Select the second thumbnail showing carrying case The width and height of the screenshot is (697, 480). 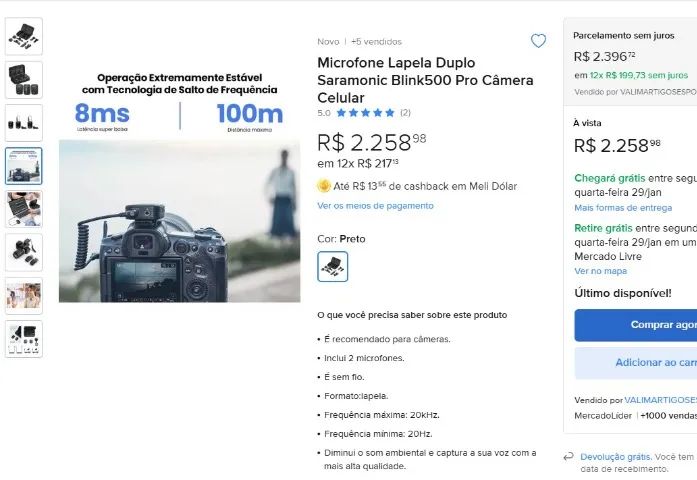[24, 79]
